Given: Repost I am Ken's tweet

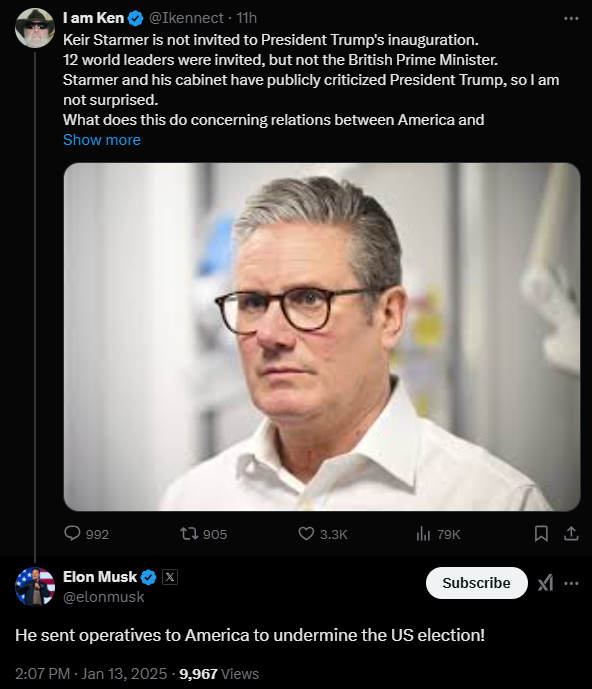Looking at the screenshot, I should tap(203, 534).
